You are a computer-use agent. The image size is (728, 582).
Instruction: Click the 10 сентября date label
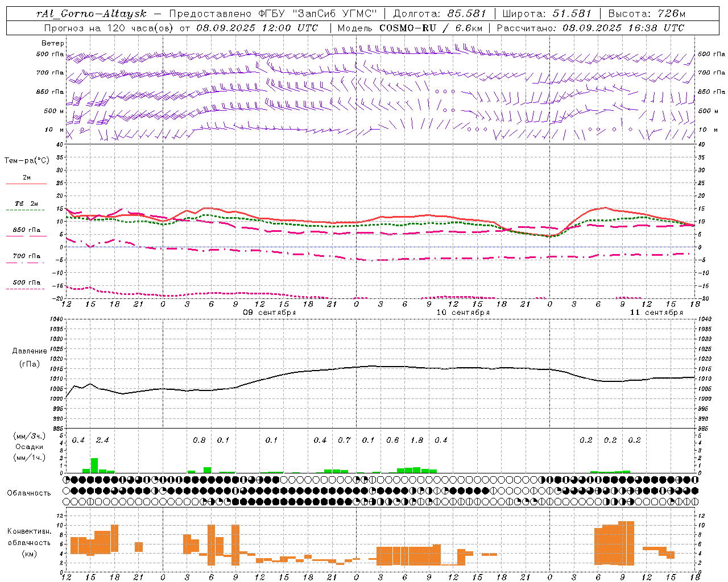[463, 313]
